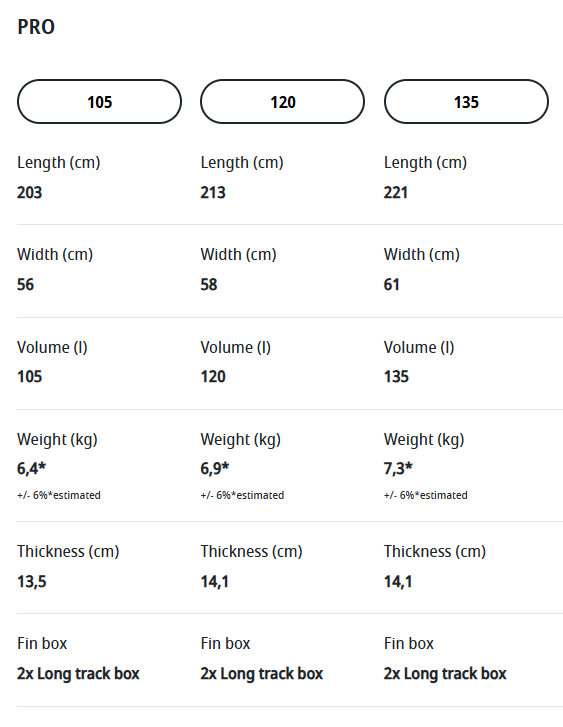Click volume value 105 in the table
Image resolution: width=563 pixels, height=727 pixels.
point(29,376)
